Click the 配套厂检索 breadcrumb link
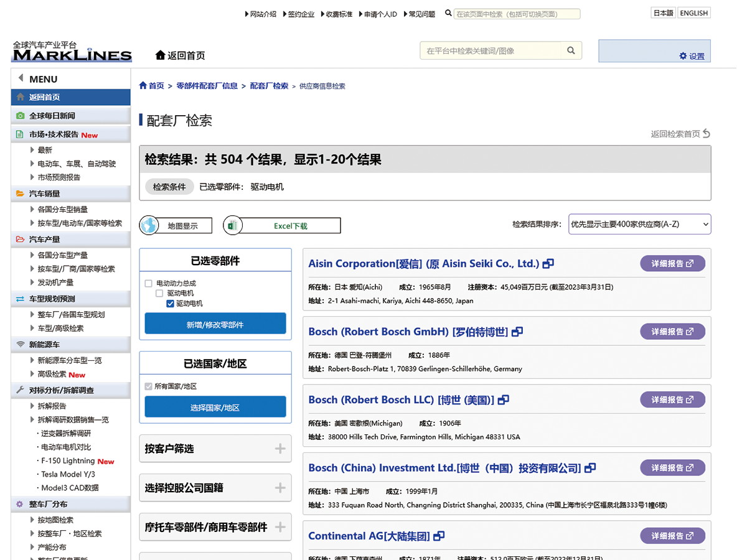Image resolution: width=747 pixels, height=560 pixels. [270, 86]
